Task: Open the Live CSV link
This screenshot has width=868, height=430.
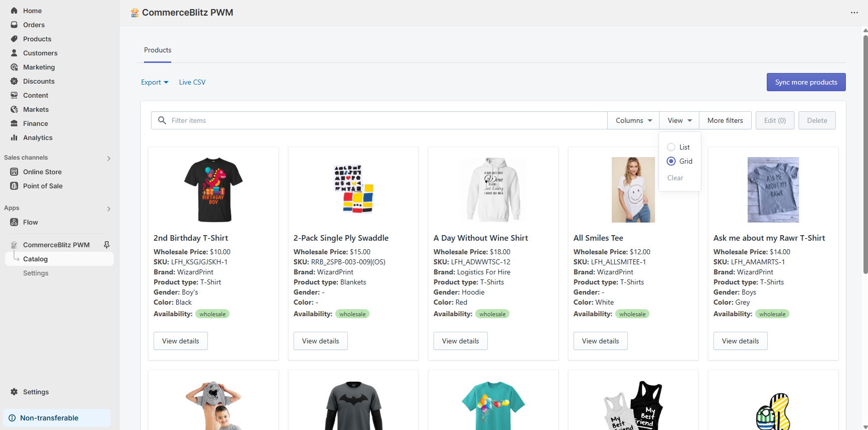Action: [x=192, y=82]
